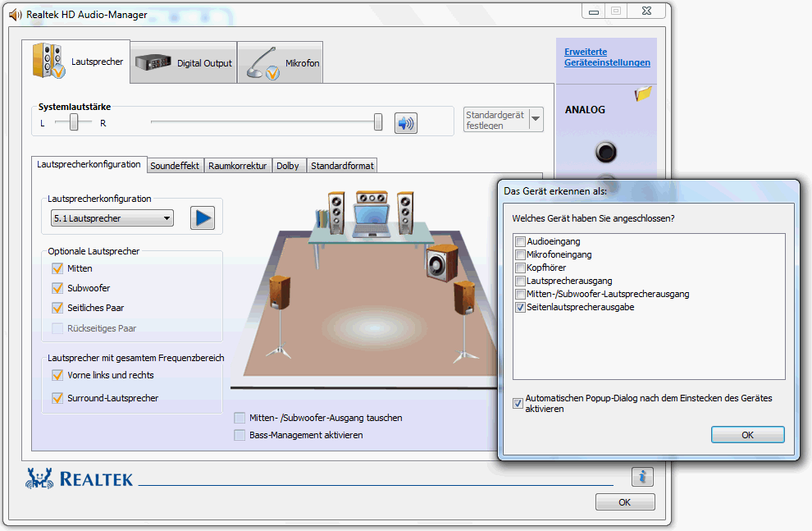Click the laptop in the room diagram
Image resolution: width=812 pixels, height=531 pixels.
[372, 222]
